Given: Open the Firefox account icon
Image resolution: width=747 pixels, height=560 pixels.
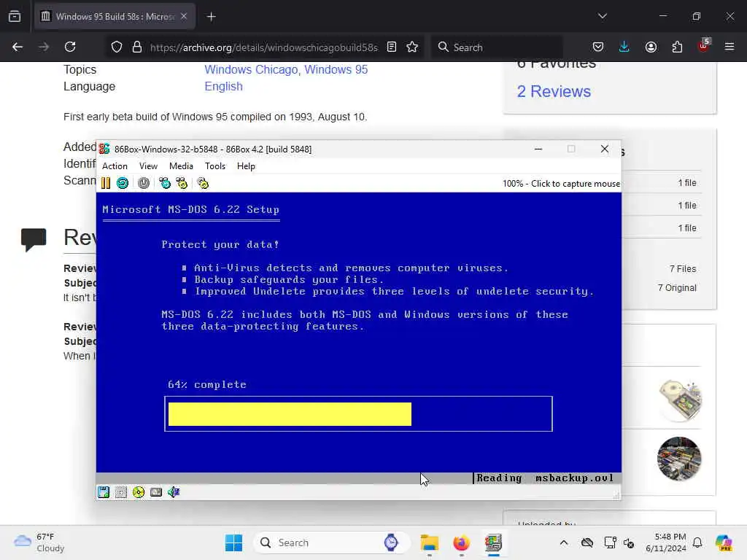Looking at the screenshot, I should (651, 47).
